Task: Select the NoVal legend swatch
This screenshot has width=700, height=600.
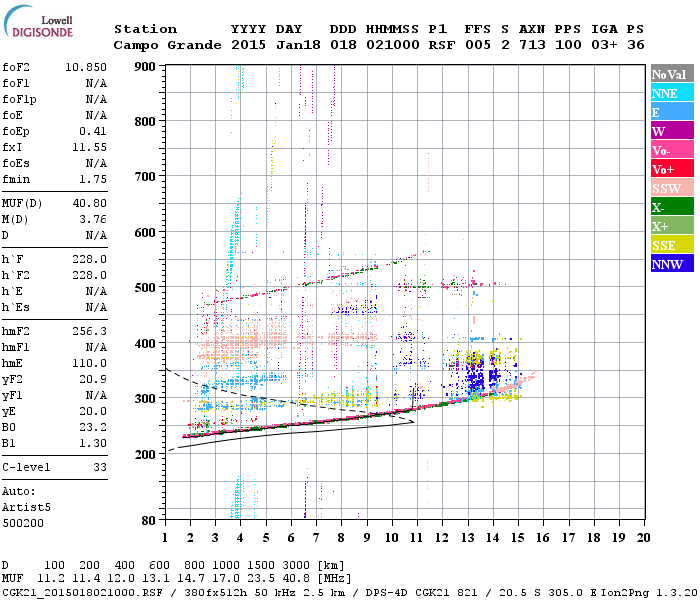Action: pyautogui.click(x=672, y=74)
